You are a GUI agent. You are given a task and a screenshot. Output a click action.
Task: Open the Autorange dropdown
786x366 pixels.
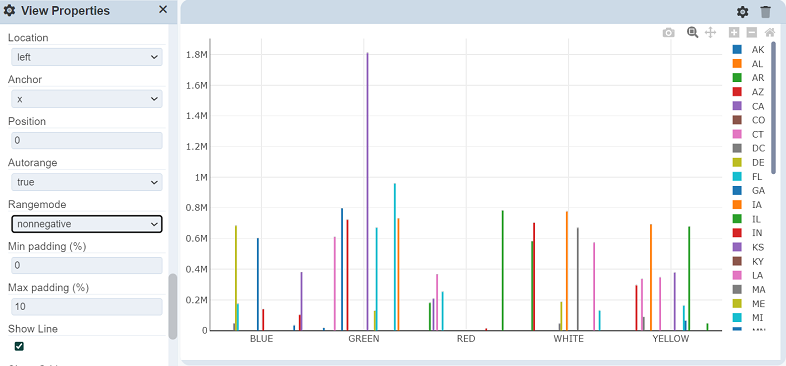[x=87, y=182]
